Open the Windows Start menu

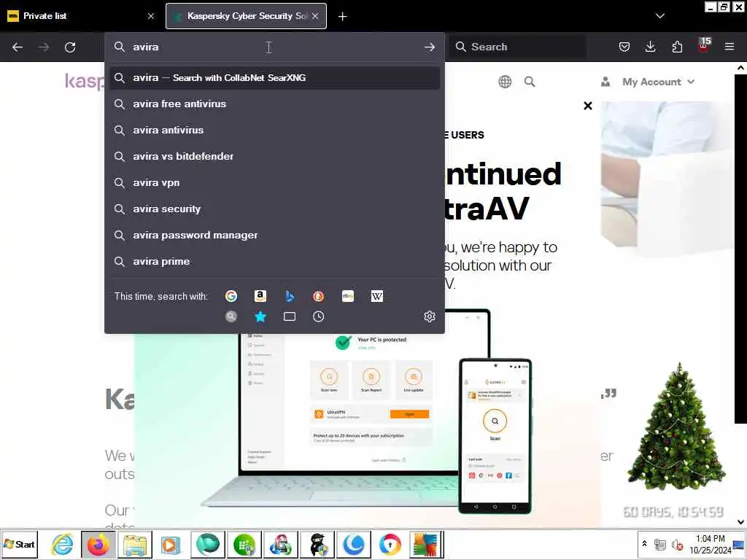(x=19, y=544)
